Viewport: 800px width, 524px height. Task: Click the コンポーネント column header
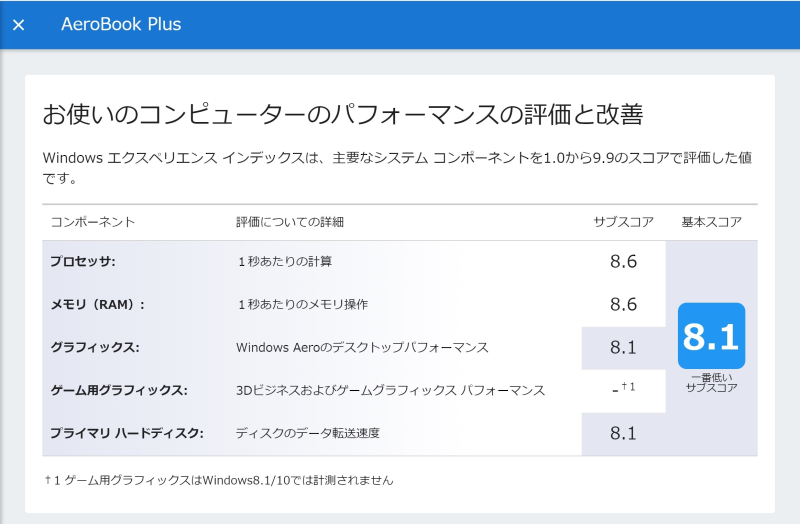[x=93, y=222]
